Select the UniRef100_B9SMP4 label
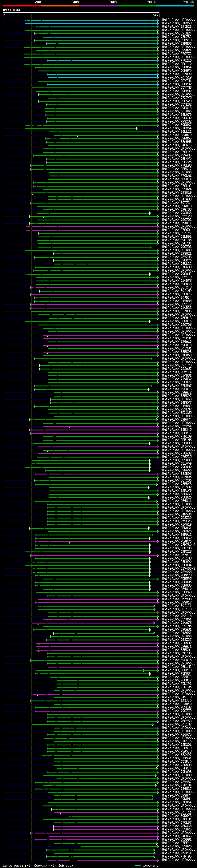This screenshot has height=868, width=197. pyautogui.click(x=177, y=50)
